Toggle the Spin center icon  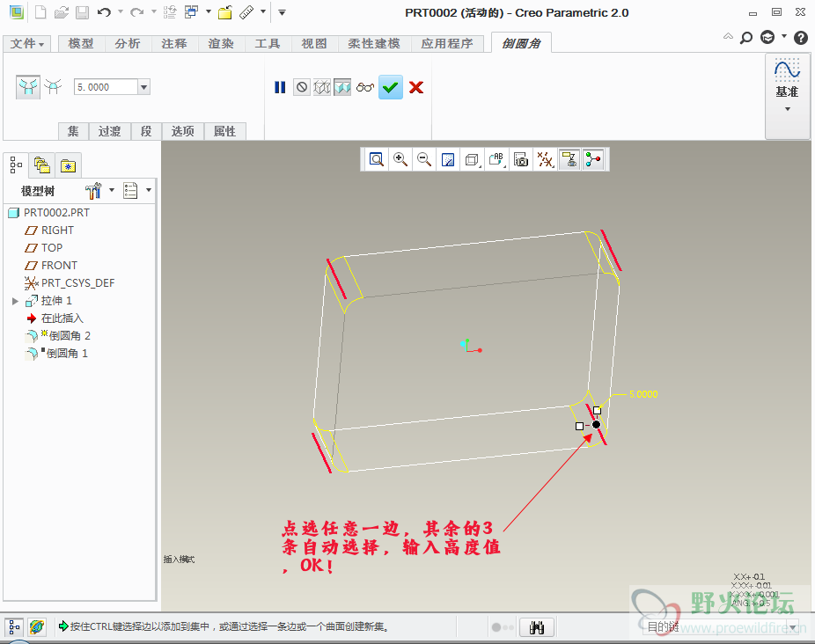coord(593,159)
